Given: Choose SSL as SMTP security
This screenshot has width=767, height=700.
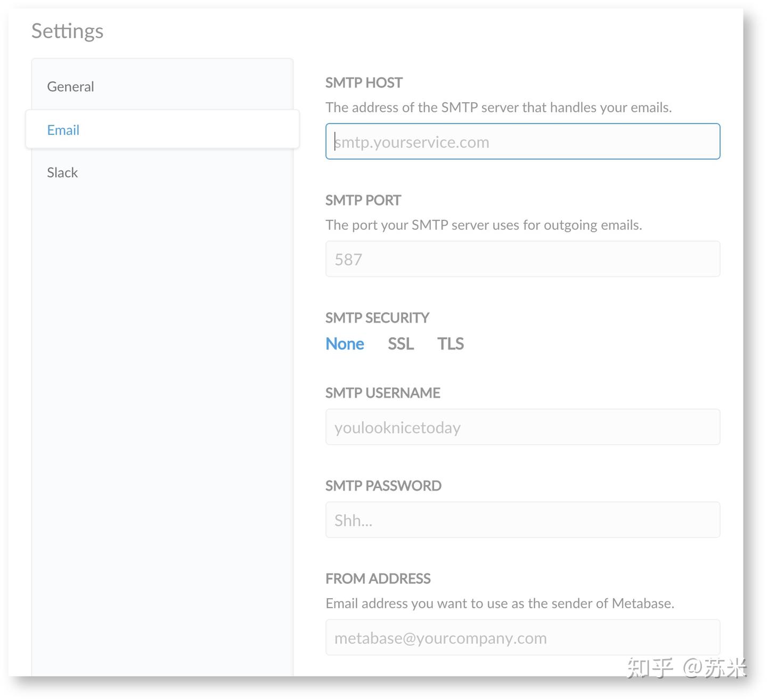Looking at the screenshot, I should (401, 344).
